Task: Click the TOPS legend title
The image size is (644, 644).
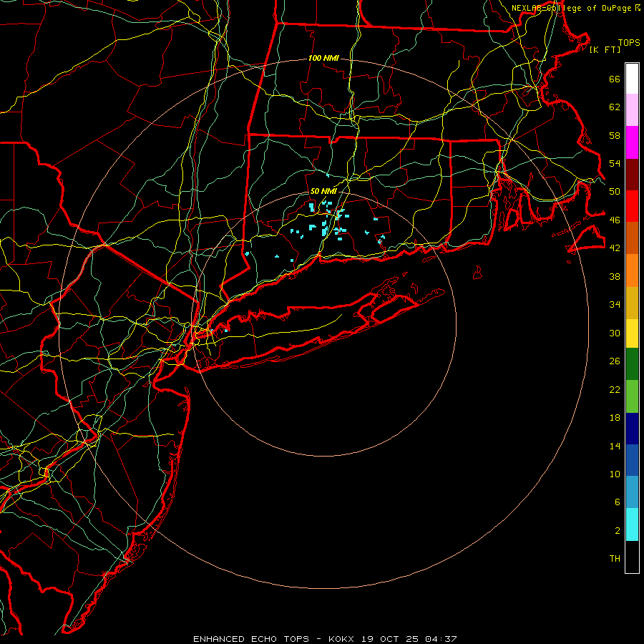Action: coord(629,42)
